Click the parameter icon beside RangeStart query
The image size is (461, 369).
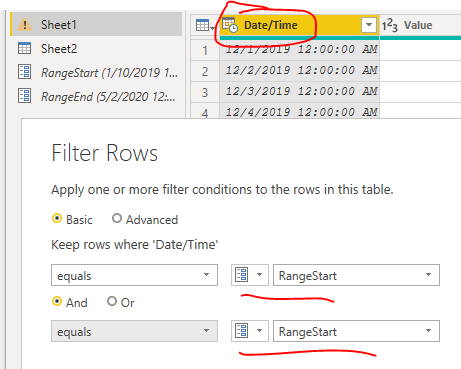click(x=24, y=72)
